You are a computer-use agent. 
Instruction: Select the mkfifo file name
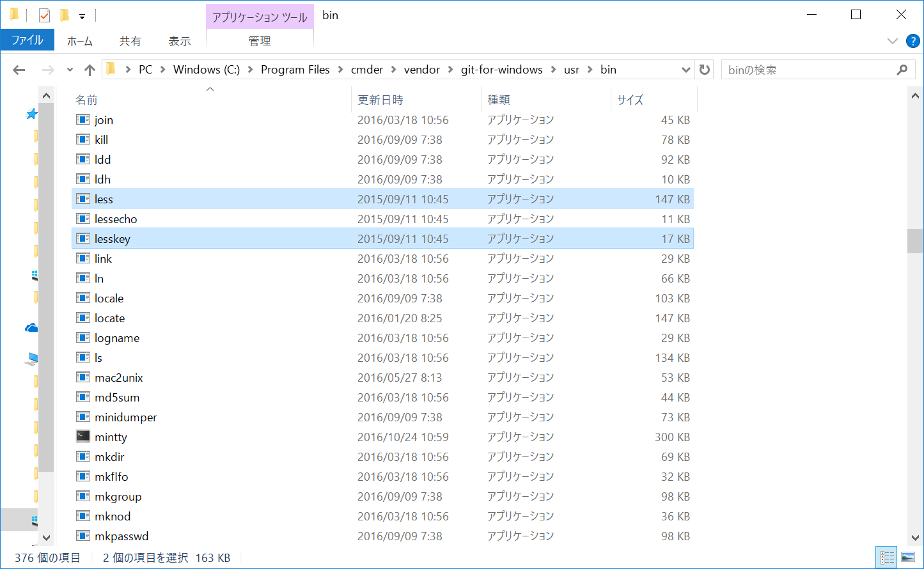tap(111, 477)
